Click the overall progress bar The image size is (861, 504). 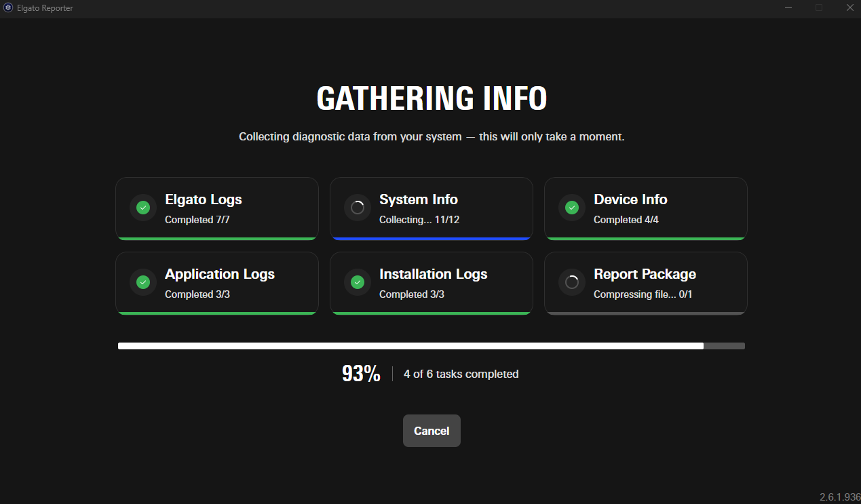pos(432,346)
